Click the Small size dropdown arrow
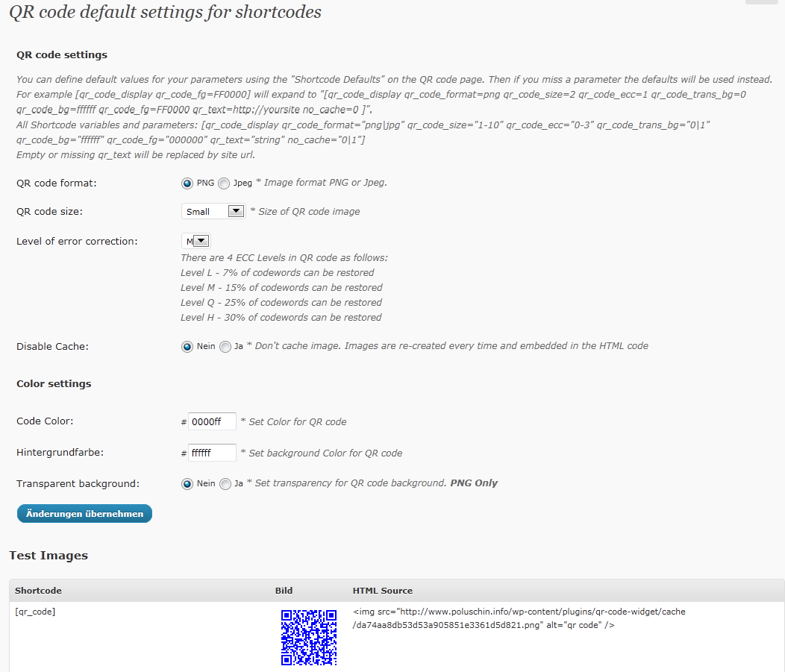Image resolution: width=785 pixels, height=672 pixels. click(236, 211)
